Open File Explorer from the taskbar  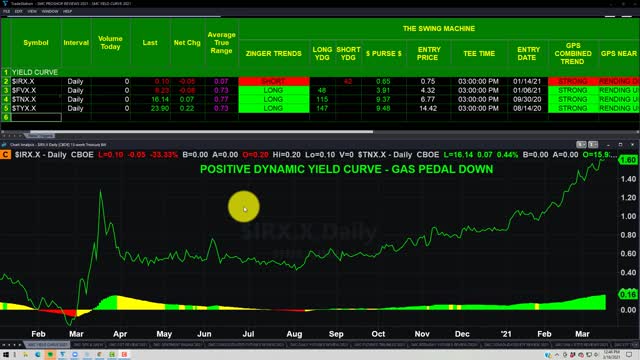pyautogui.click(x=26, y=355)
